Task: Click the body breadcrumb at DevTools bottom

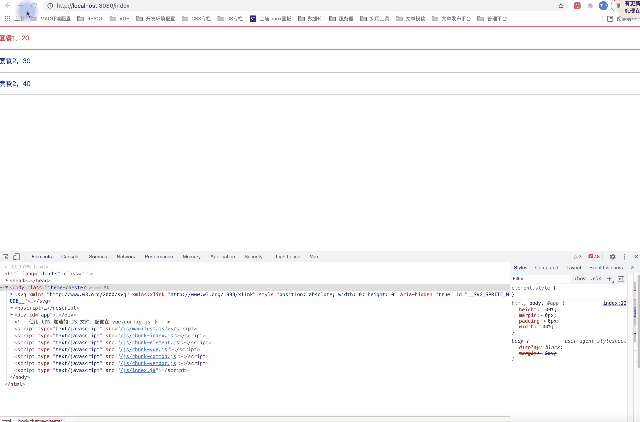Action: tap(40, 420)
